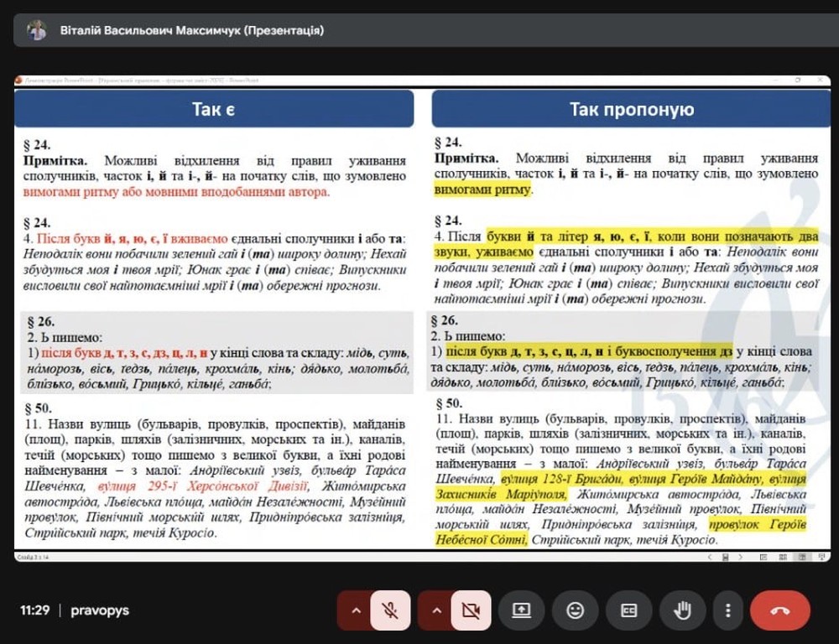Unmute the microphone

point(390,610)
